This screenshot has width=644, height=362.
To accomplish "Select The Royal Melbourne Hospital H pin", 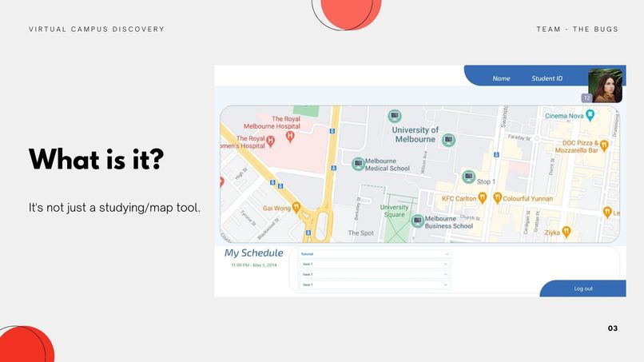I will 290,137.
